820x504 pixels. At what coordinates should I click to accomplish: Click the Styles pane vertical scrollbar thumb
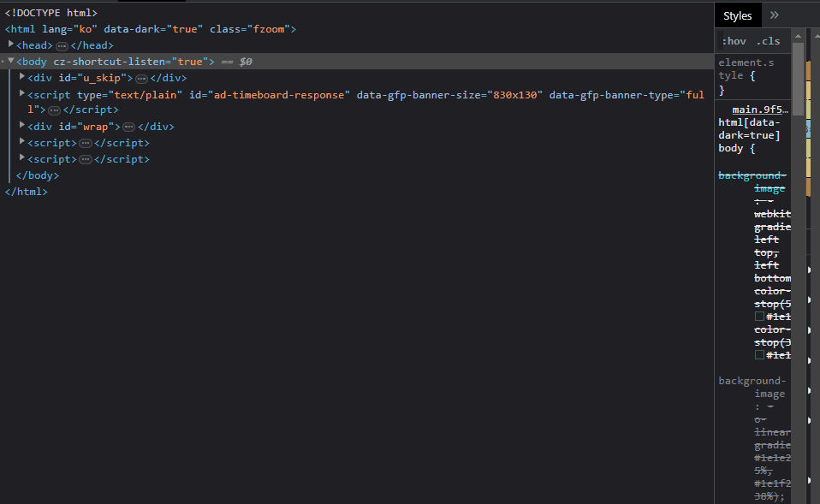(798, 77)
